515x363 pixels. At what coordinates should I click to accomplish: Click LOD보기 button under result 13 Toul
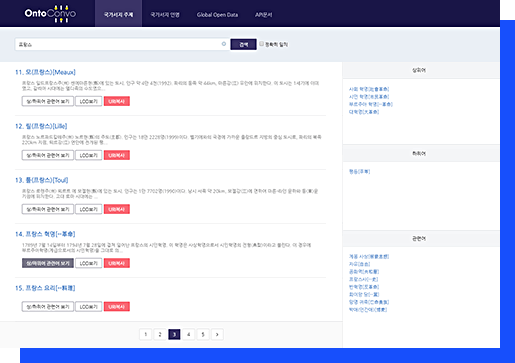pyautogui.click(x=88, y=209)
